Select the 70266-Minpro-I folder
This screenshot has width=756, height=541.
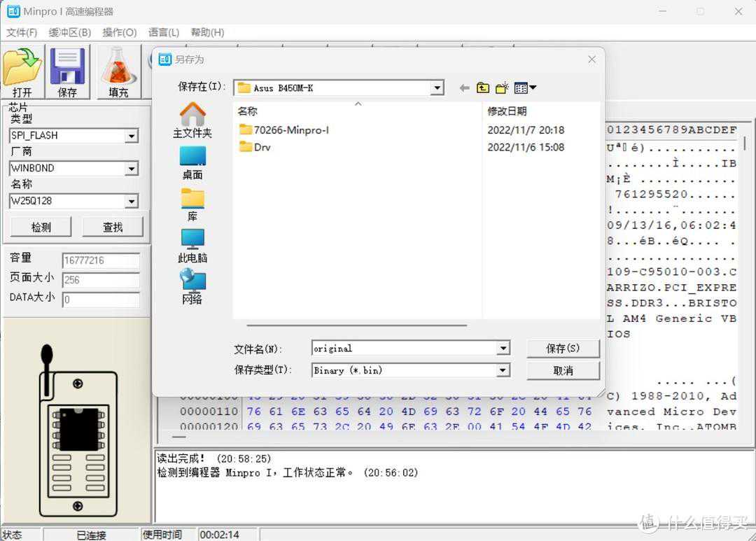pos(290,129)
